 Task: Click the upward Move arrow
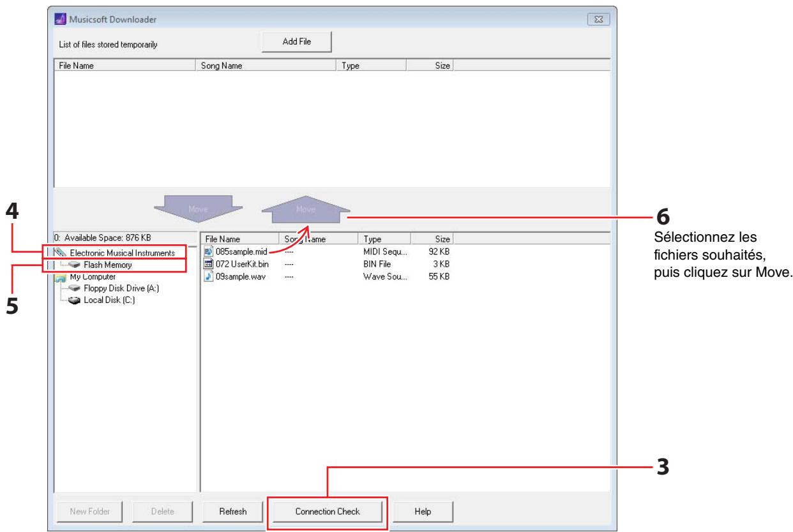pyautogui.click(x=305, y=209)
